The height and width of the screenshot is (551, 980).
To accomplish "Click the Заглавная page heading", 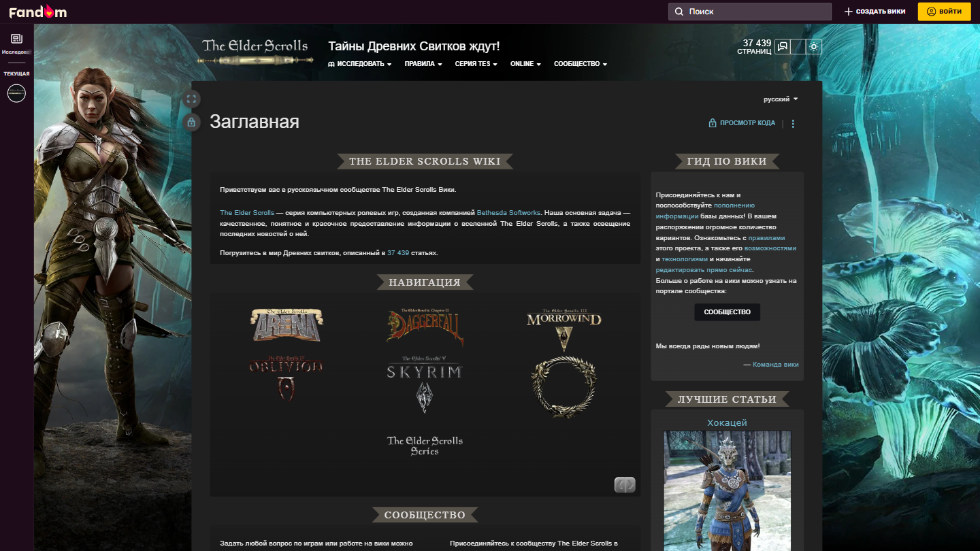I will tap(255, 122).
